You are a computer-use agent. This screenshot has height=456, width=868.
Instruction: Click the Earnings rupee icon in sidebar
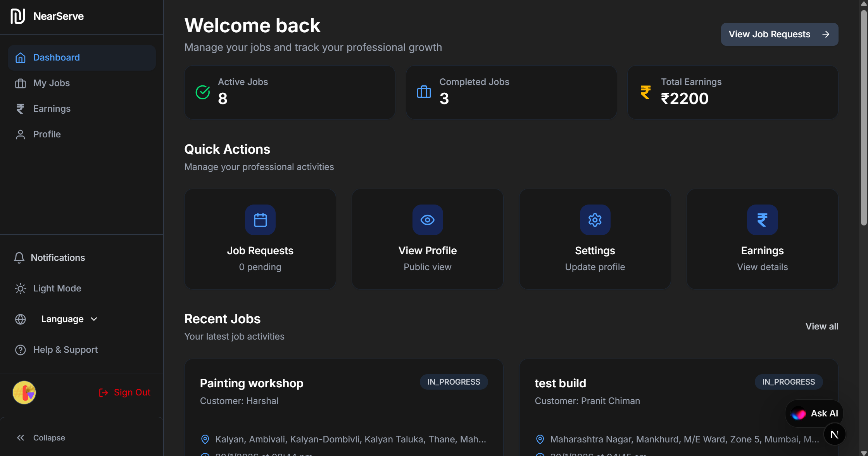pos(20,109)
